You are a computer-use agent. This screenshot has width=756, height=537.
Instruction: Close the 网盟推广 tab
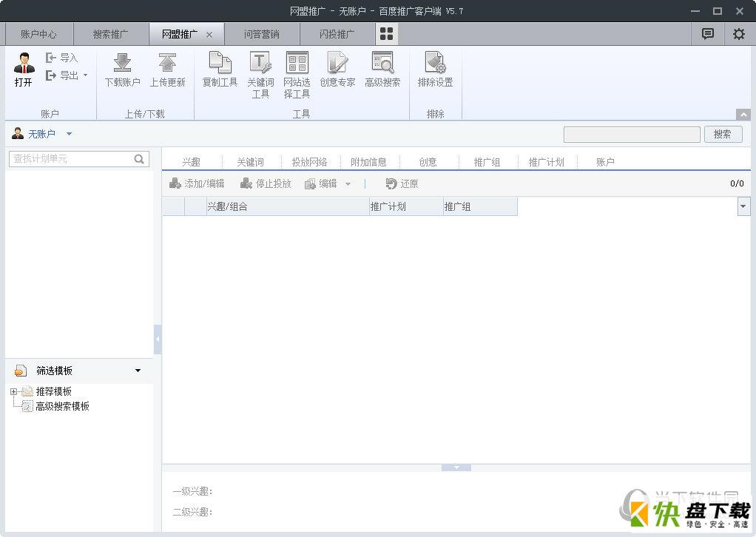209,35
